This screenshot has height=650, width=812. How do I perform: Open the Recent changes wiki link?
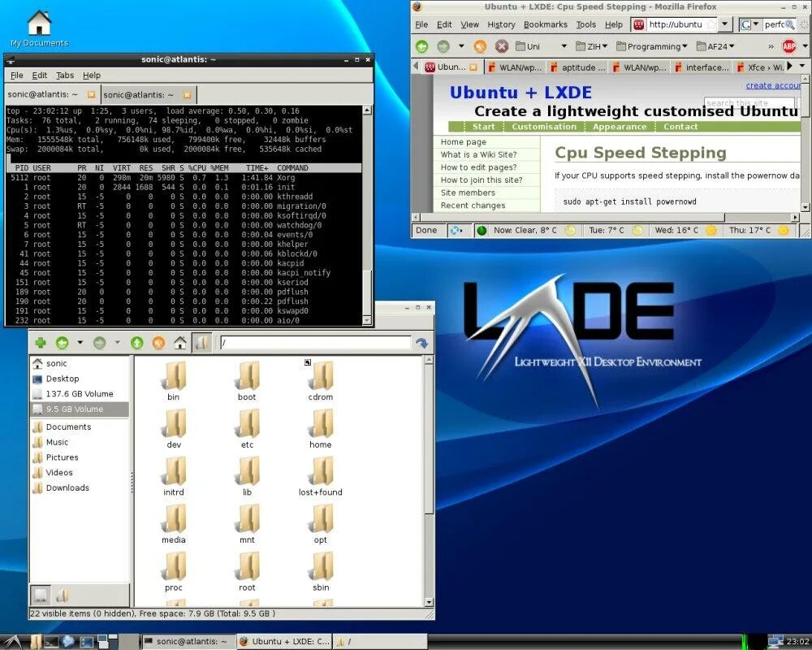473,206
